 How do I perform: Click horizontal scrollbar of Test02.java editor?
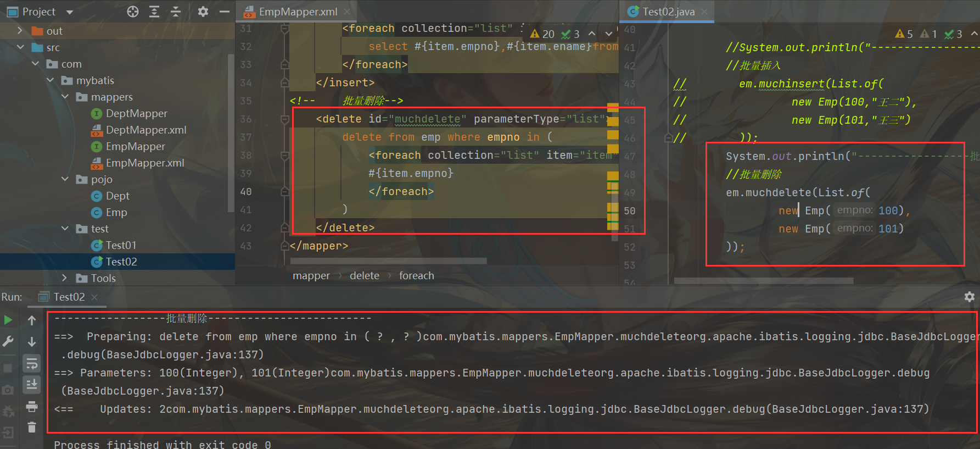tap(763, 280)
